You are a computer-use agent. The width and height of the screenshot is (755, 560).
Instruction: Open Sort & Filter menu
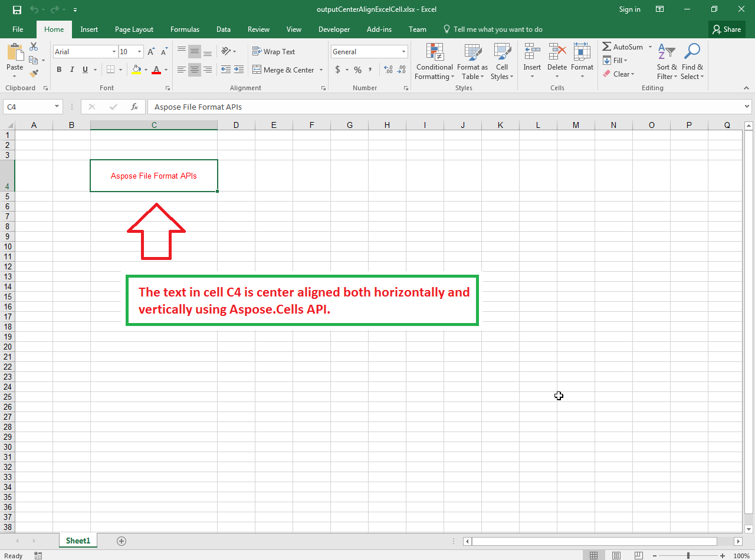667,61
